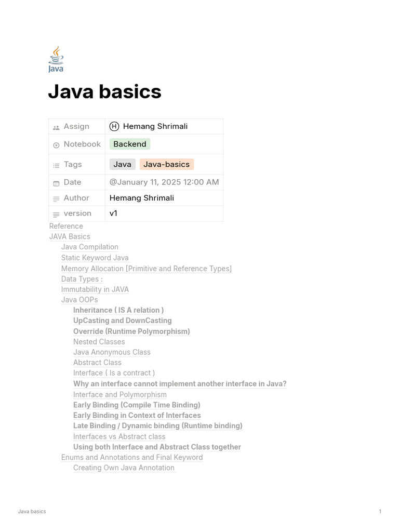Viewport: 399px width, 532px height.
Task: Click the Date calendar property icon
Action: click(x=56, y=183)
